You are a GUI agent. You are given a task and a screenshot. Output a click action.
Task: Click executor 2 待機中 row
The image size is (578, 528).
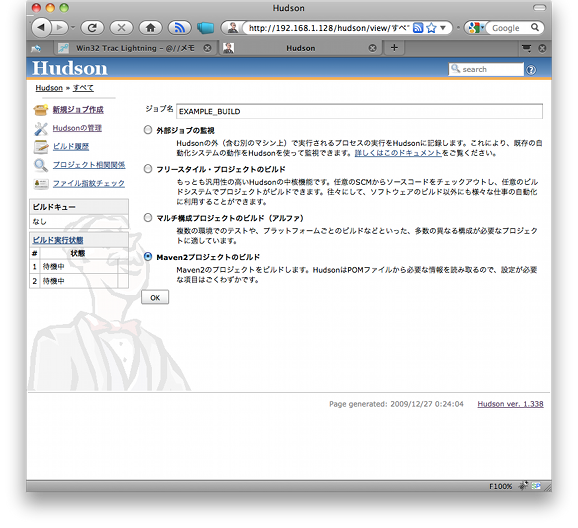pos(79,281)
